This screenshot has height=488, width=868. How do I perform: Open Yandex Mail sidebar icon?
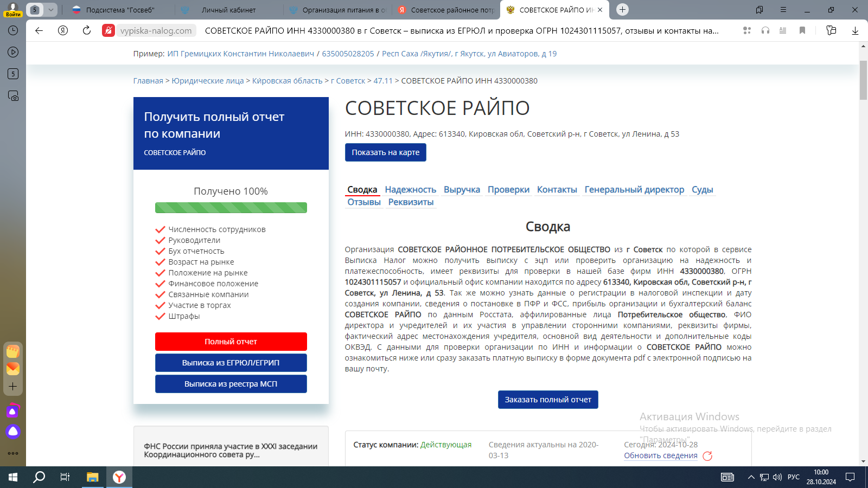(13, 369)
